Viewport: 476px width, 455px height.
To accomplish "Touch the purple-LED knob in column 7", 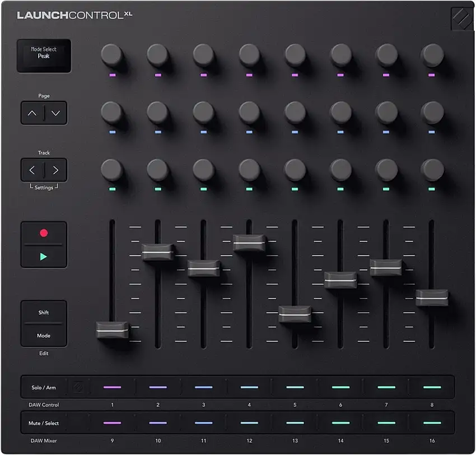I will point(387,55).
